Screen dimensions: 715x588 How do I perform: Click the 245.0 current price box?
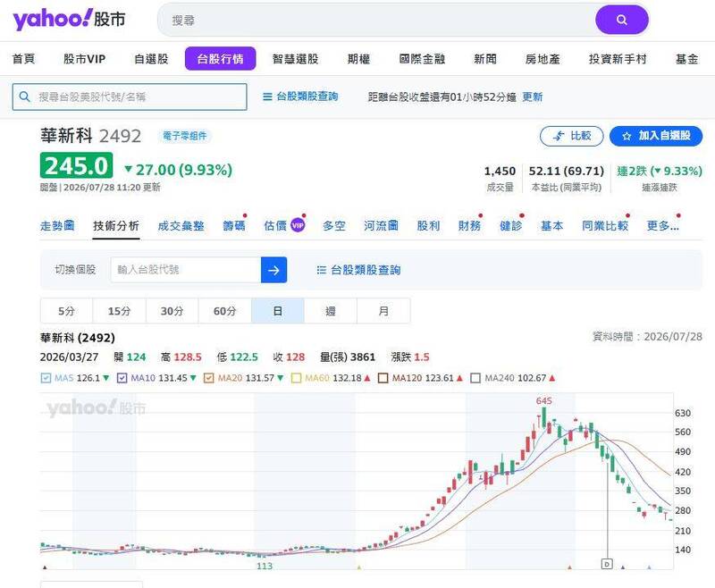[76, 165]
